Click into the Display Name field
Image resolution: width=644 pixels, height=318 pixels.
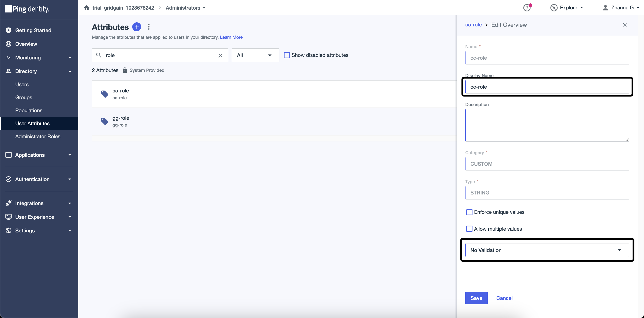[547, 87]
